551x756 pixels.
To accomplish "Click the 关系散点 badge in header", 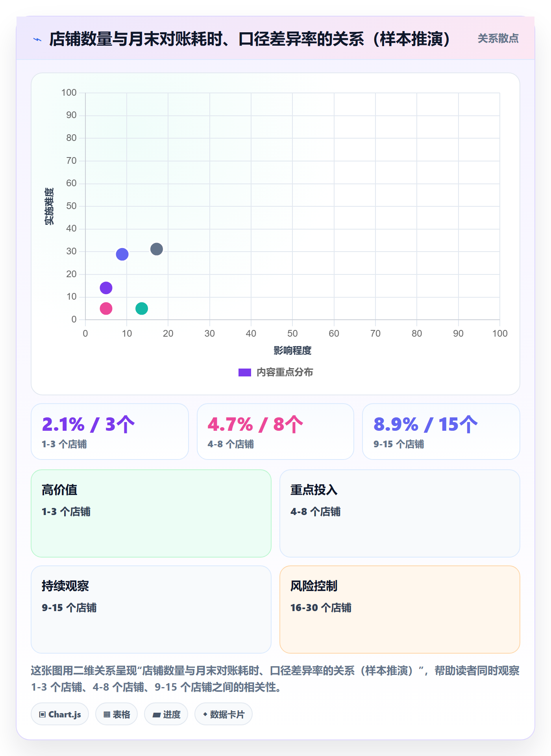I will (498, 39).
